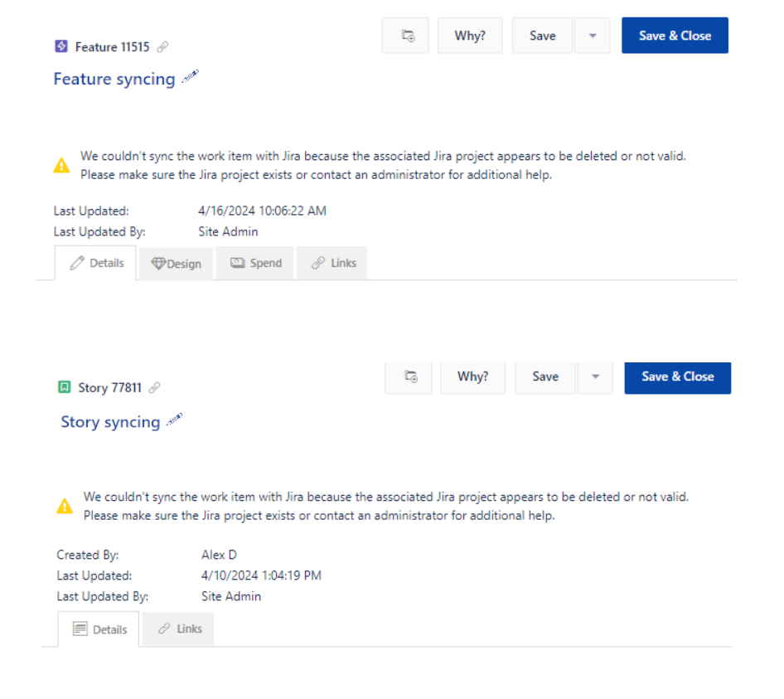Open the Links tab in Story panel

pos(179,629)
